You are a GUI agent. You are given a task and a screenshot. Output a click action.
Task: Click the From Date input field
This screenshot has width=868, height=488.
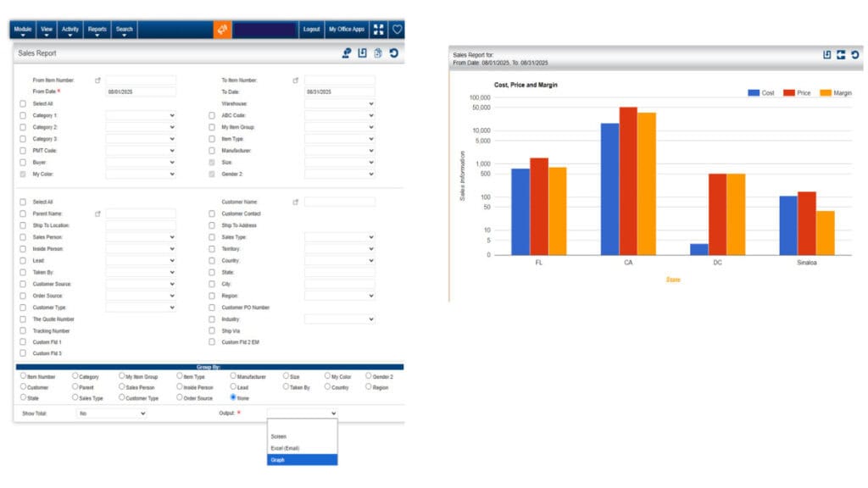tap(141, 91)
